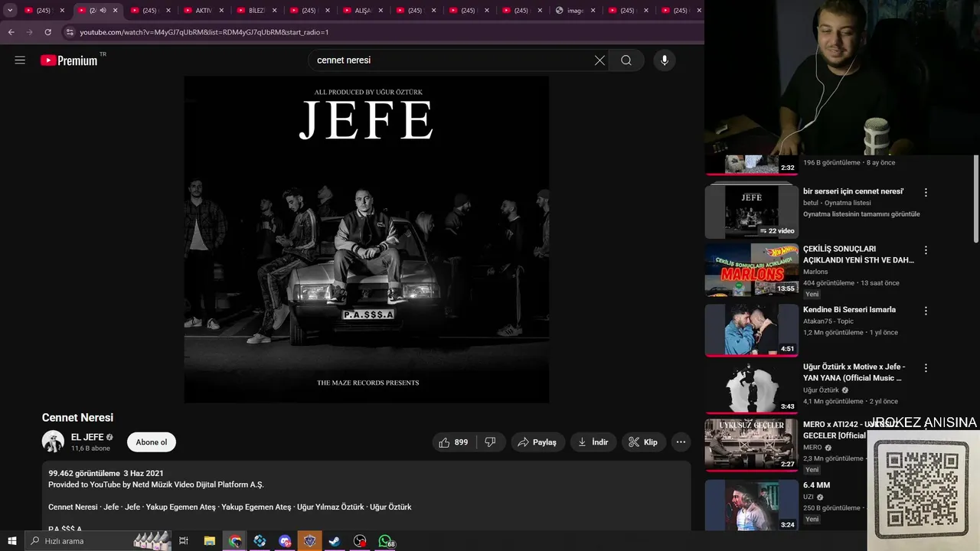Switch to the 'image' browser tab

click(575, 11)
